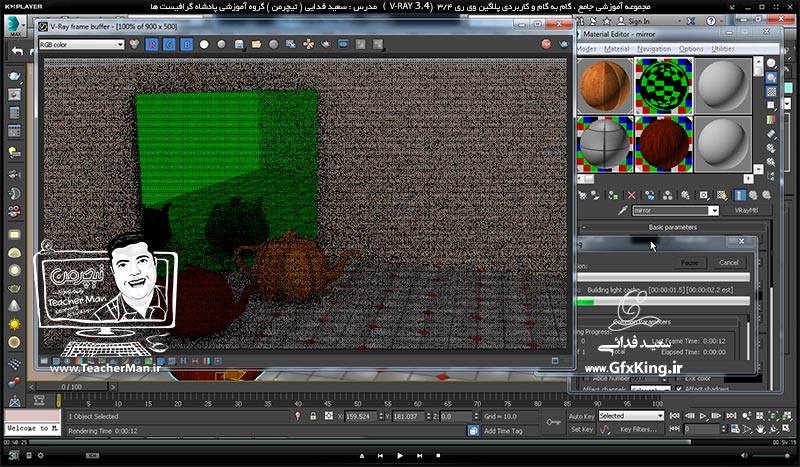This screenshot has height=467, width=800.
Task: Open the Utilities menu in Material Editor
Action: [722, 49]
